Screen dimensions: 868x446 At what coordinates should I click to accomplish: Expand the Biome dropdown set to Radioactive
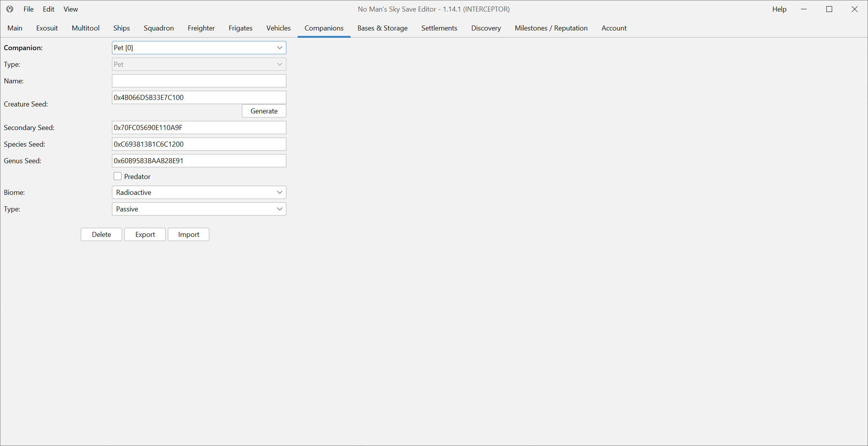[199, 193]
